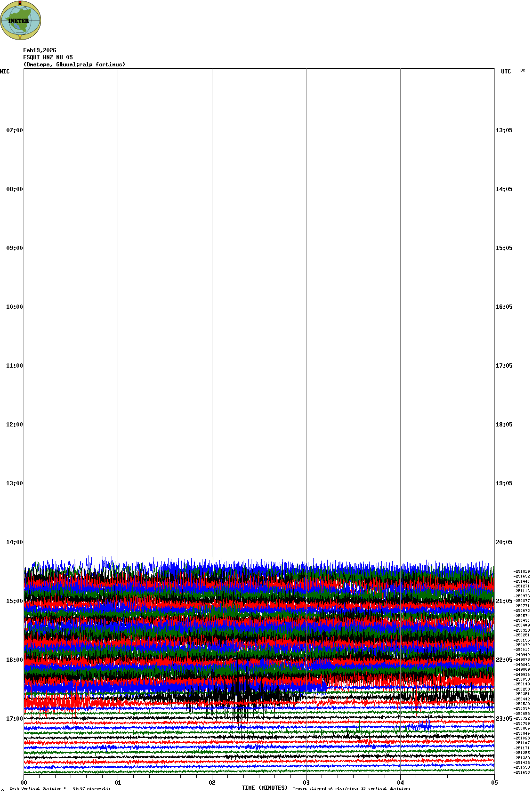This screenshot has width=532, height=795.
Task: Click the NIC local time header
Action: [x=5, y=72]
